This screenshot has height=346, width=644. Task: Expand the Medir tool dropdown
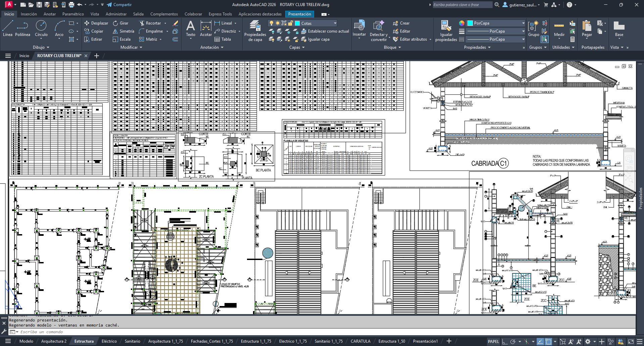pyautogui.click(x=559, y=39)
